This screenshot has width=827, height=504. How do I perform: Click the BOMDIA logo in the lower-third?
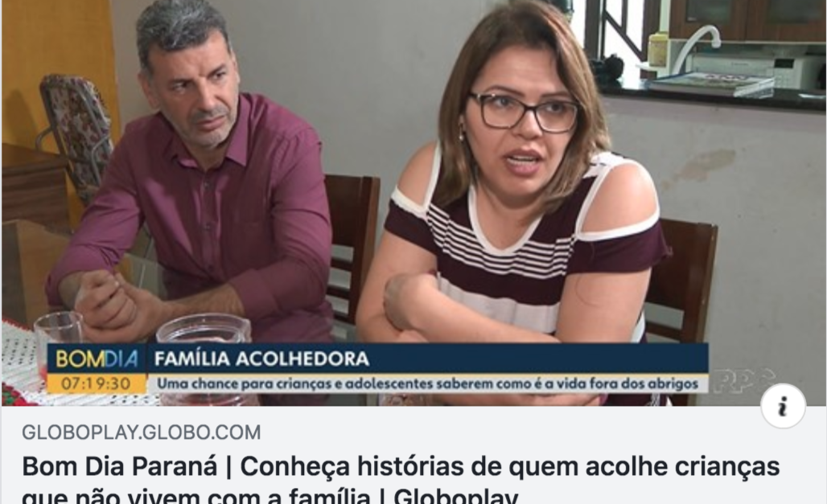coord(97,359)
